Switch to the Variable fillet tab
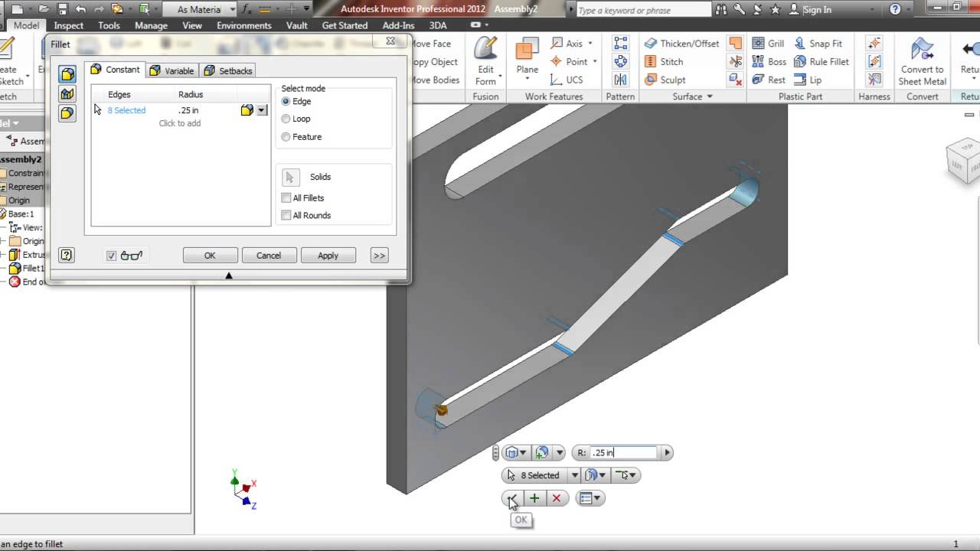 [172, 70]
